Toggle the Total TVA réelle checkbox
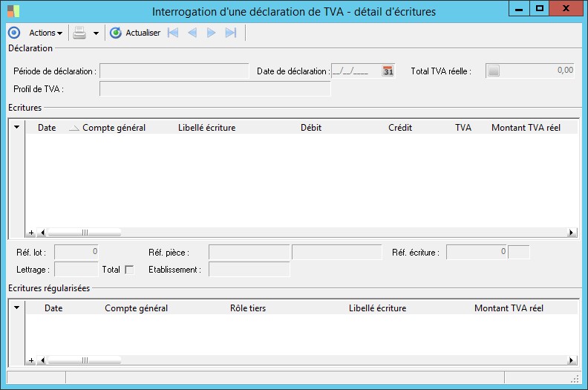 (x=494, y=71)
